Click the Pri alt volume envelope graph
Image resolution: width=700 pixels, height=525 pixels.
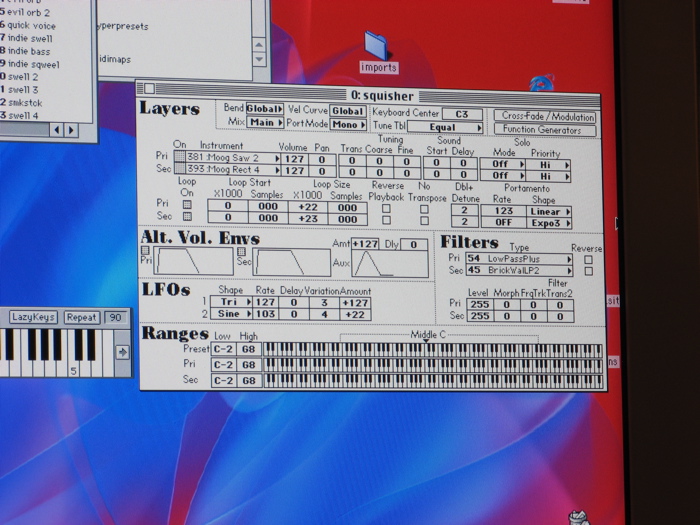click(191, 262)
